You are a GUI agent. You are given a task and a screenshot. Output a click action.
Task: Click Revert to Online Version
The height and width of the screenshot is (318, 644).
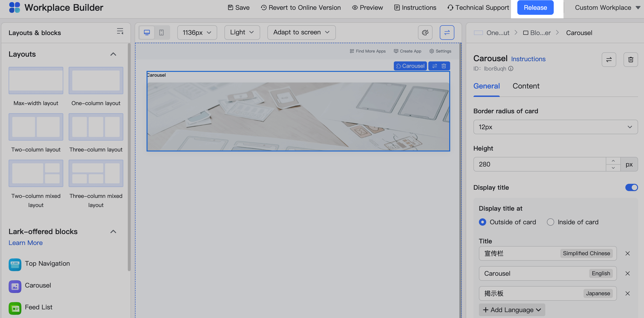point(300,8)
